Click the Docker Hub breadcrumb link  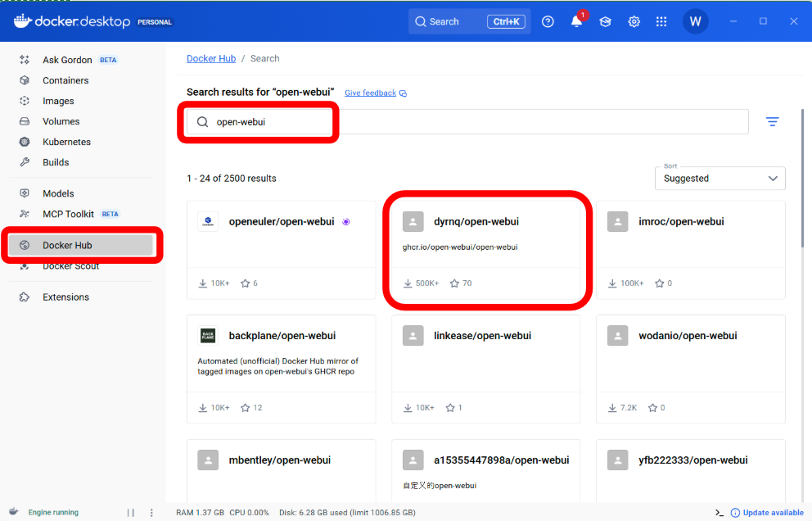pyautogui.click(x=211, y=59)
